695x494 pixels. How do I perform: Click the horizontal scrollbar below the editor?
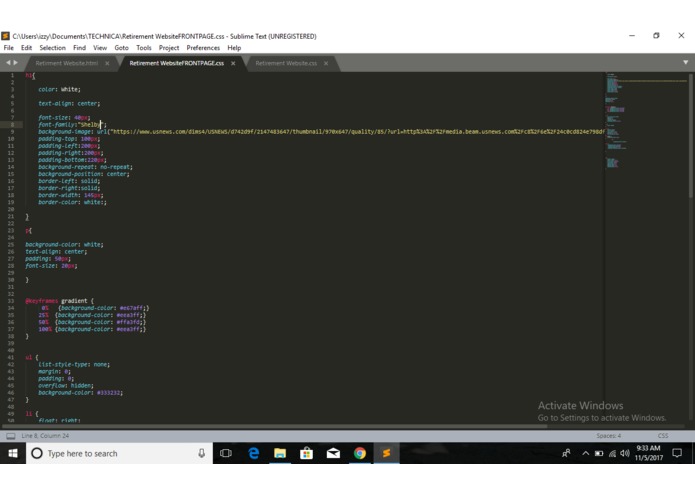[275, 426]
